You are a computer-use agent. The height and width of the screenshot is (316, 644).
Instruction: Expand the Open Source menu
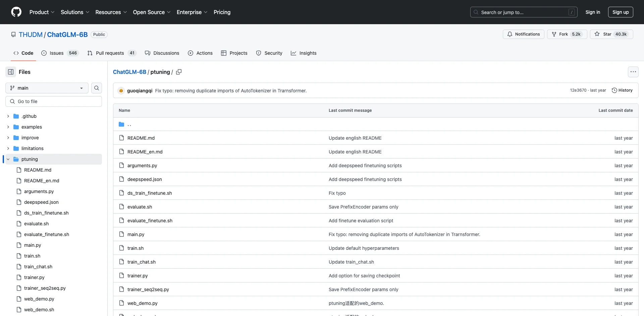coord(152,12)
